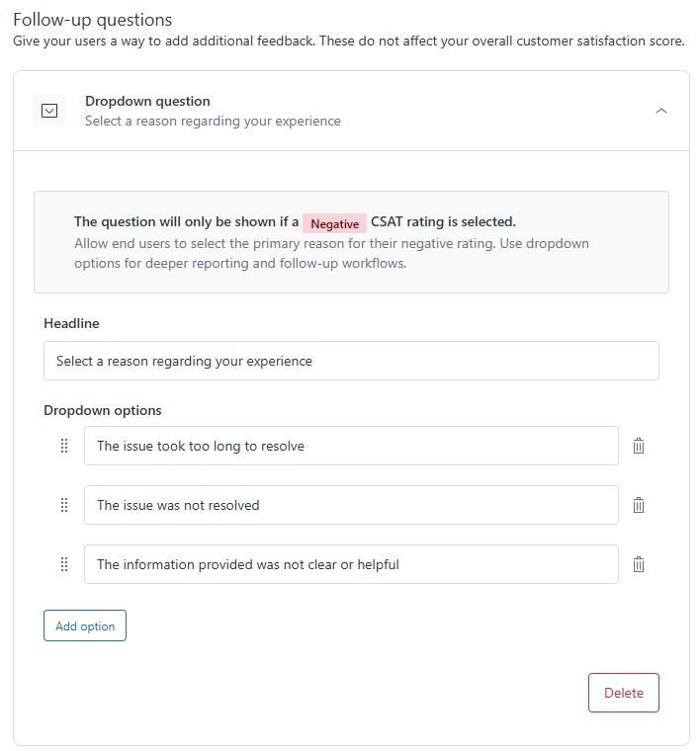Screen dimensions: 700x751
Task: Click the 'Dropdown options' label
Action: tap(103, 410)
